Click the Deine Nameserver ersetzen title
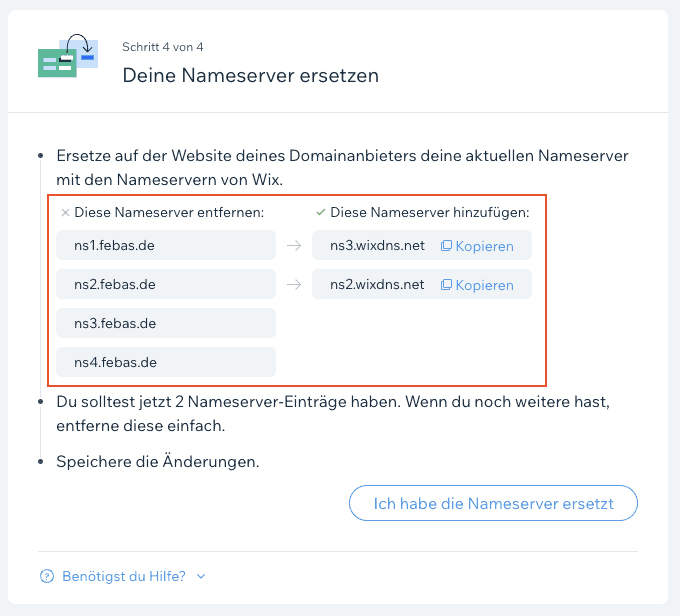 [251, 75]
